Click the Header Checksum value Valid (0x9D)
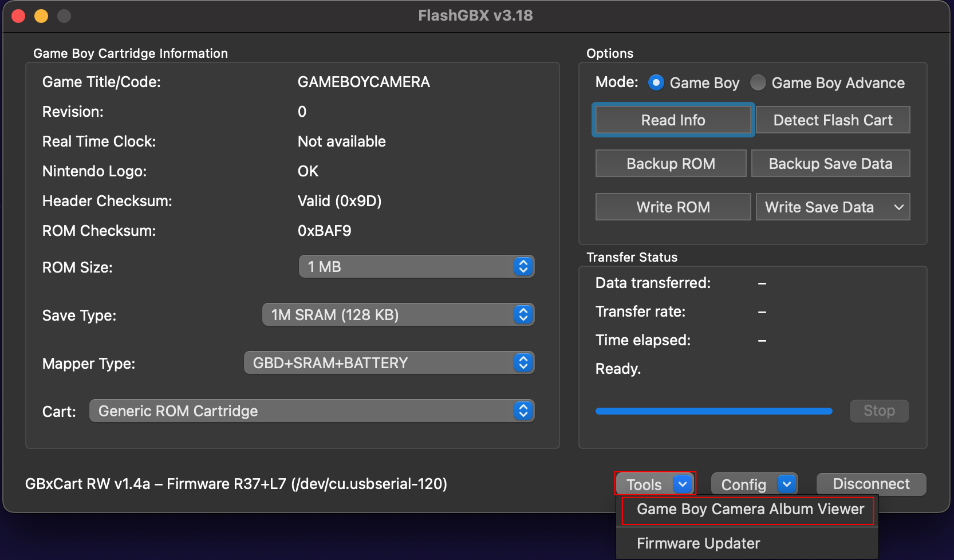Viewport: 954px width, 560px height. click(x=340, y=201)
